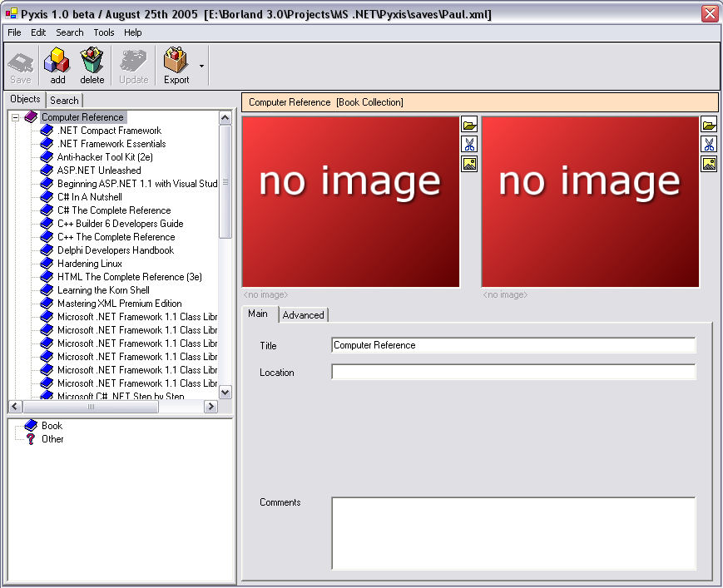Select Hardening Linux book

point(90,264)
